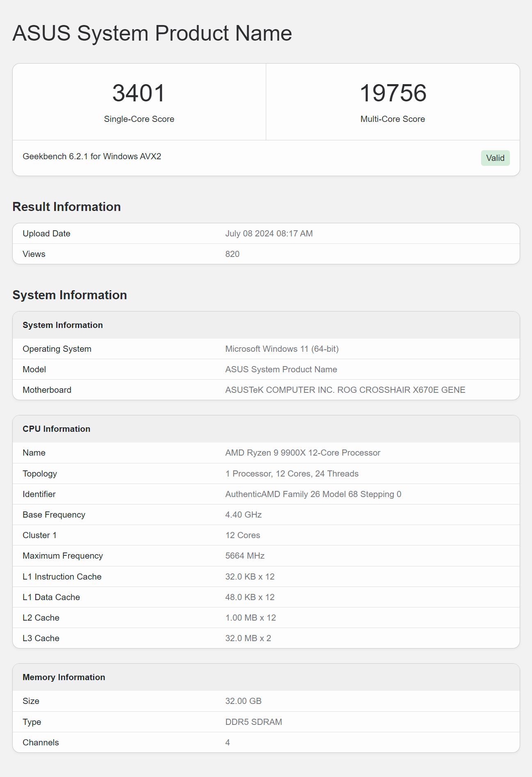Click Base Frequency value '4.40 GHz'
Image resolution: width=532 pixels, height=777 pixels.
[243, 515]
